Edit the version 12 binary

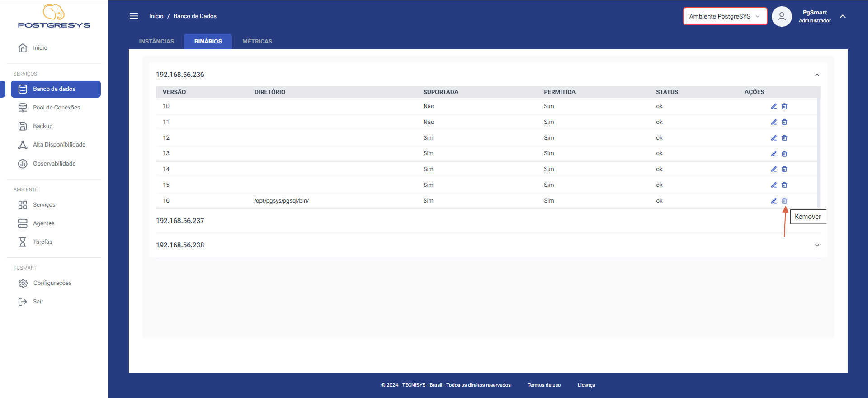(774, 138)
